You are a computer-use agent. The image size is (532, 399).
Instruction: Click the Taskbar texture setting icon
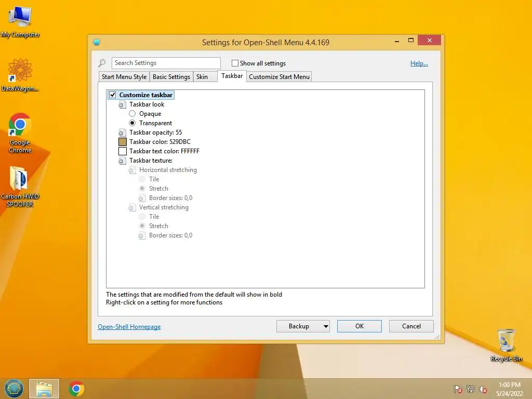click(122, 161)
